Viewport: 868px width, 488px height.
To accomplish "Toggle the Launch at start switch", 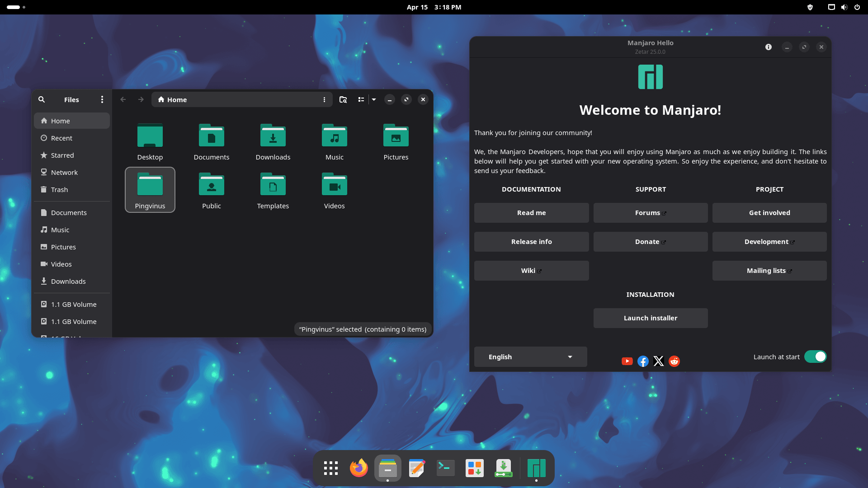I will [815, 357].
